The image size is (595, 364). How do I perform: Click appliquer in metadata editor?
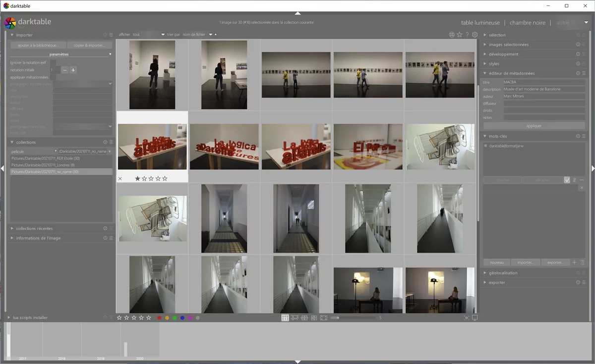coord(534,126)
